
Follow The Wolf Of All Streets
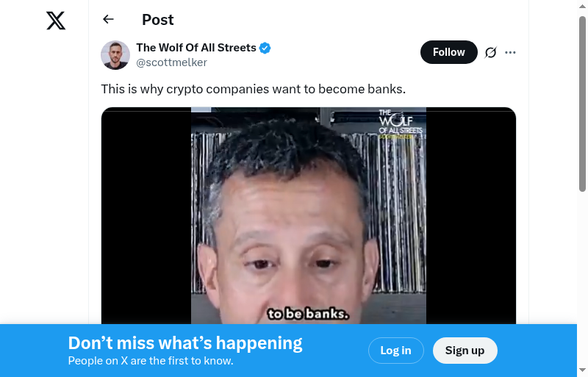[449, 52]
